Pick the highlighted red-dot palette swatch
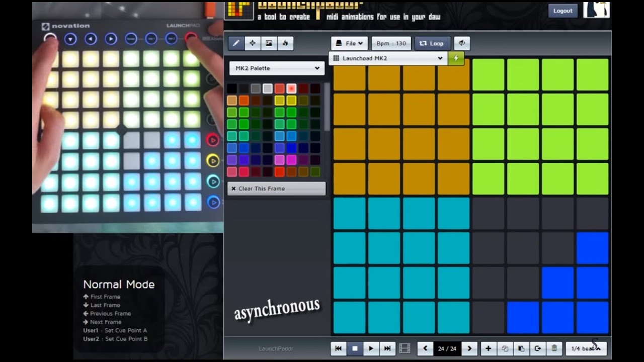644x362 pixels. (x=291, y=88)
